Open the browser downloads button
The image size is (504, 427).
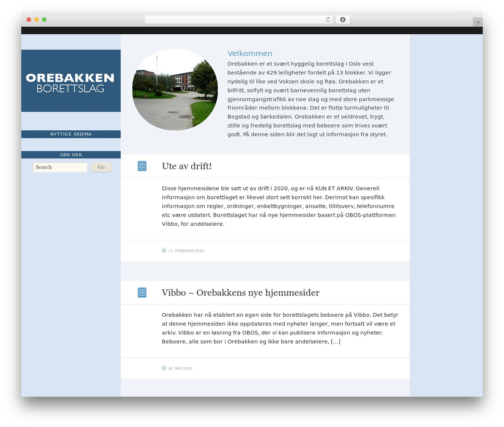pos(343,20)
